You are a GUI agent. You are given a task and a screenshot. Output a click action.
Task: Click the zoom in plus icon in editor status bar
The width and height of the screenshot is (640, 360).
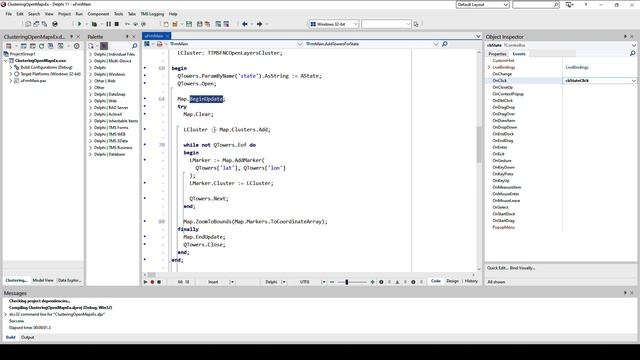point(372,282)
